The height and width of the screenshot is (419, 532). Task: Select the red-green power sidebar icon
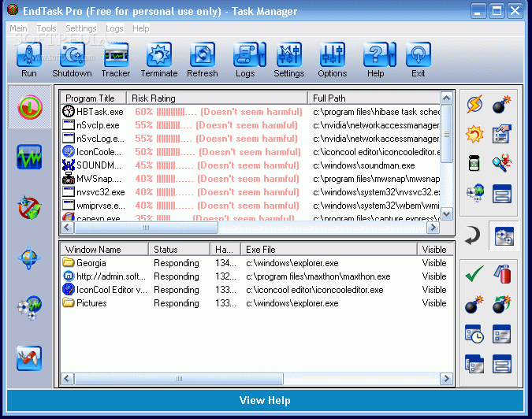click(x=30, y=107)
